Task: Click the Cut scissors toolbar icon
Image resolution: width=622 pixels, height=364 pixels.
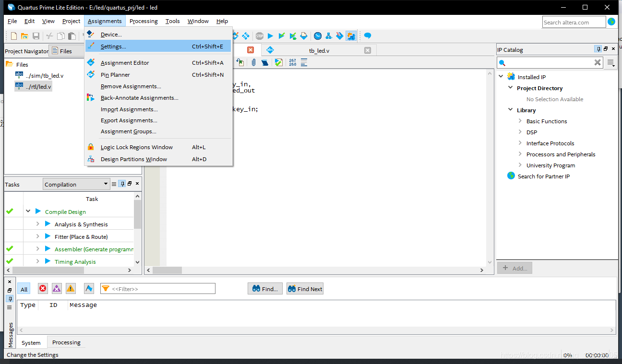Action: tap(49, 36)
